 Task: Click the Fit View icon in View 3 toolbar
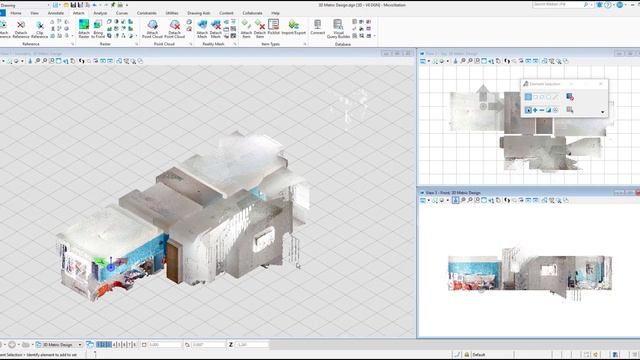pyautogui.click(x=484, y=200)
